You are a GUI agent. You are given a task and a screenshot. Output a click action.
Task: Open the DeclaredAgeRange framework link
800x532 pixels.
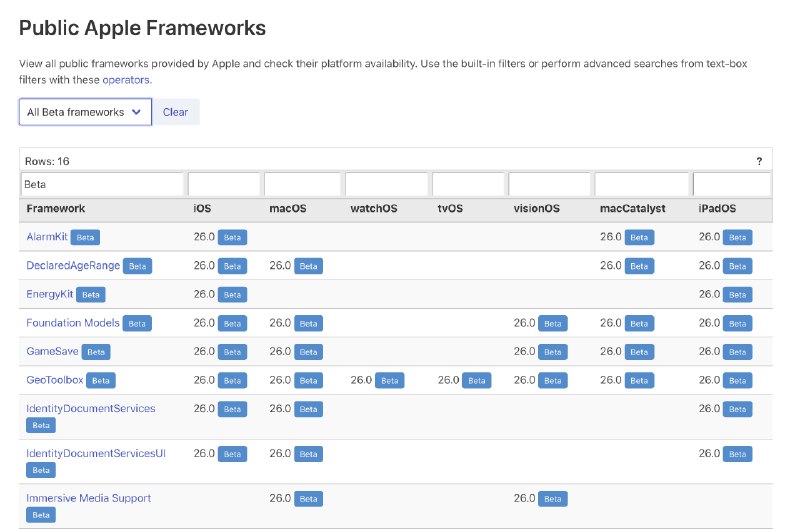[73, 266]
